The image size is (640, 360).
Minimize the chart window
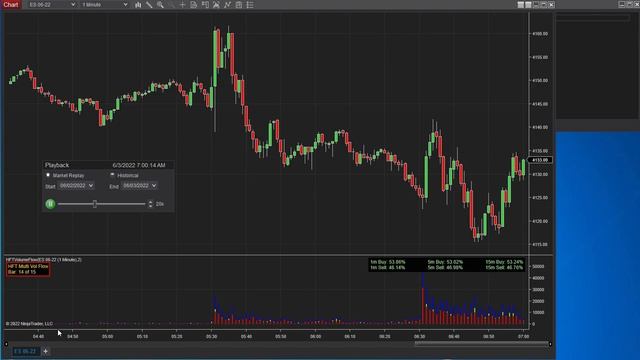point(536,4)
